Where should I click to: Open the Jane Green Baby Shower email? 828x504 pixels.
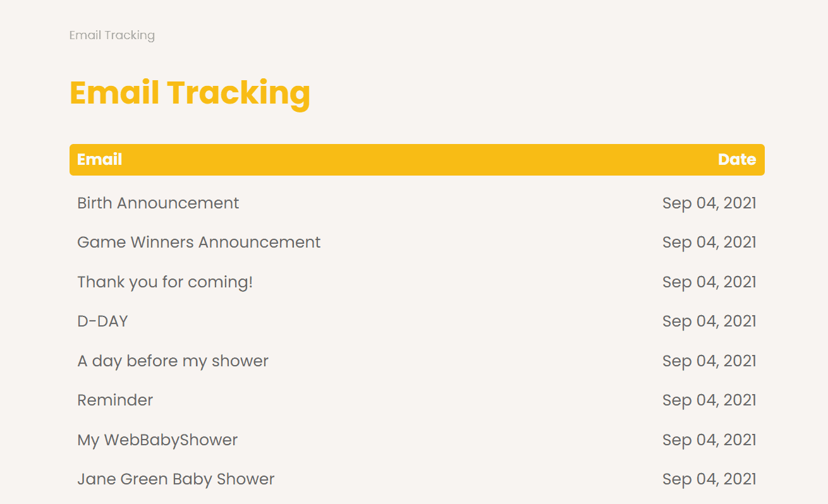pyautogui.click(x=176, y=479)
